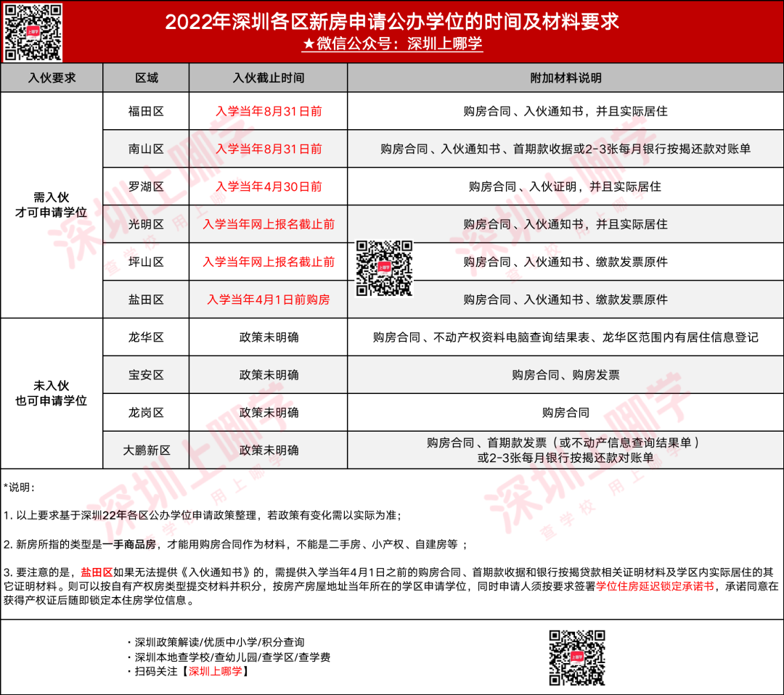Click the QR code in the top-left header
The image size is (784, 695).
pyautogui.click(x=33, y=32)
